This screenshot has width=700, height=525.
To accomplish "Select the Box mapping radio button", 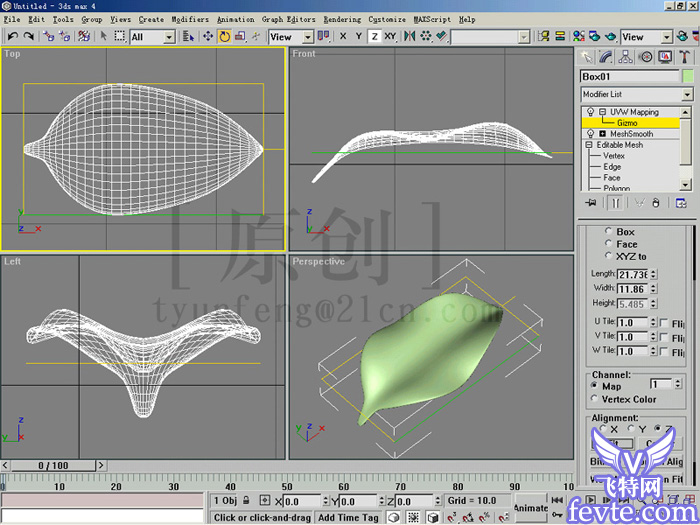I will tap(608, 231).
